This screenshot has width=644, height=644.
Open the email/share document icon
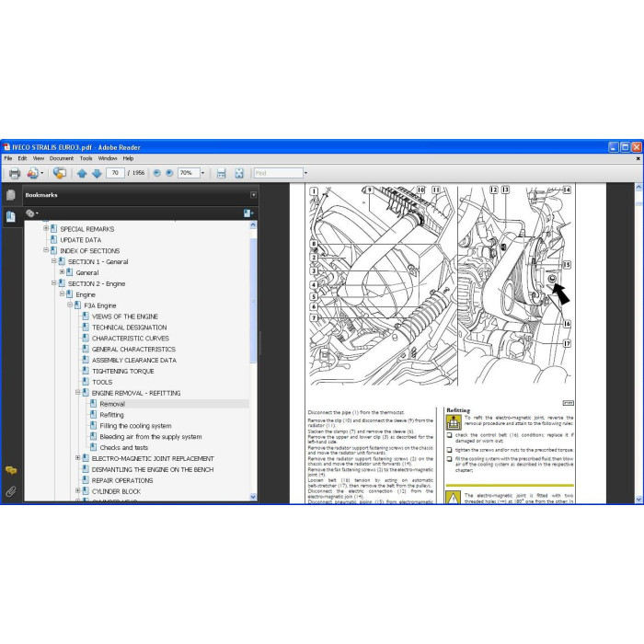tap(34, 173)
